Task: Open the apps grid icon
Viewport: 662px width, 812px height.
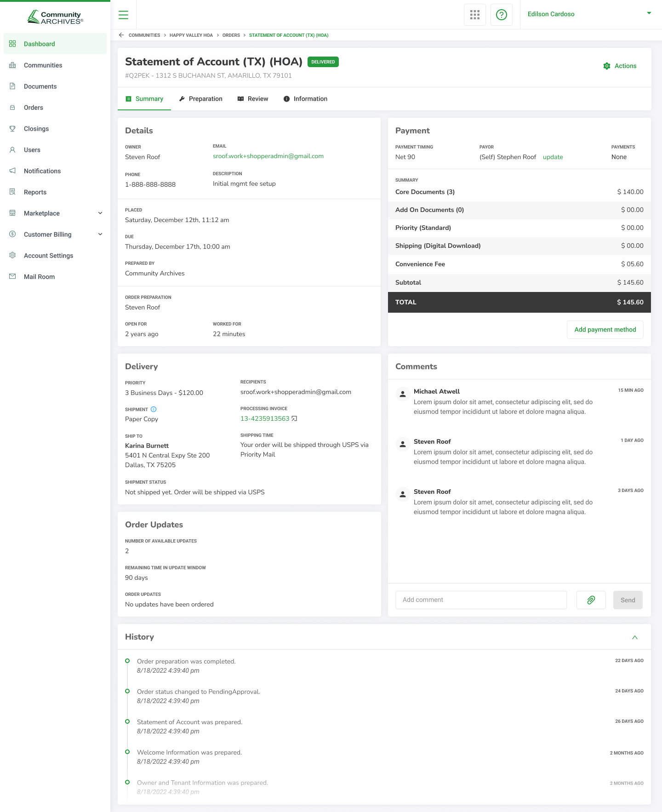Action: (x=475, y=15)
